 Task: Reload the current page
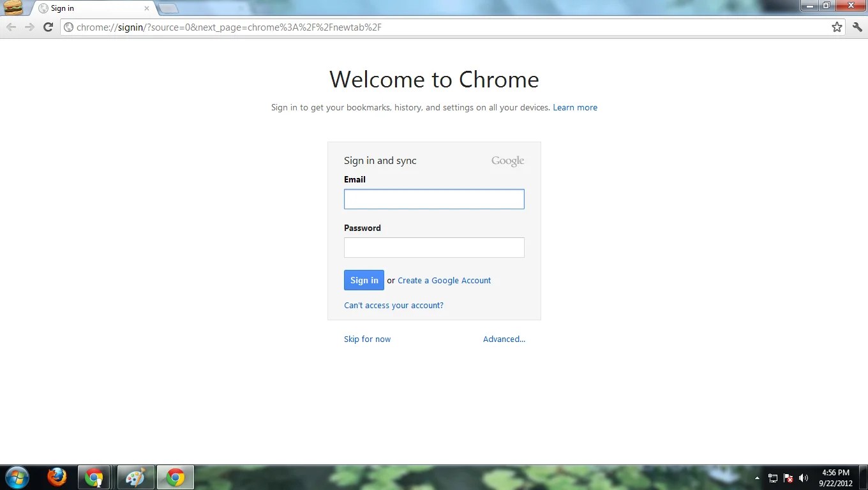(x=48, y=27)
